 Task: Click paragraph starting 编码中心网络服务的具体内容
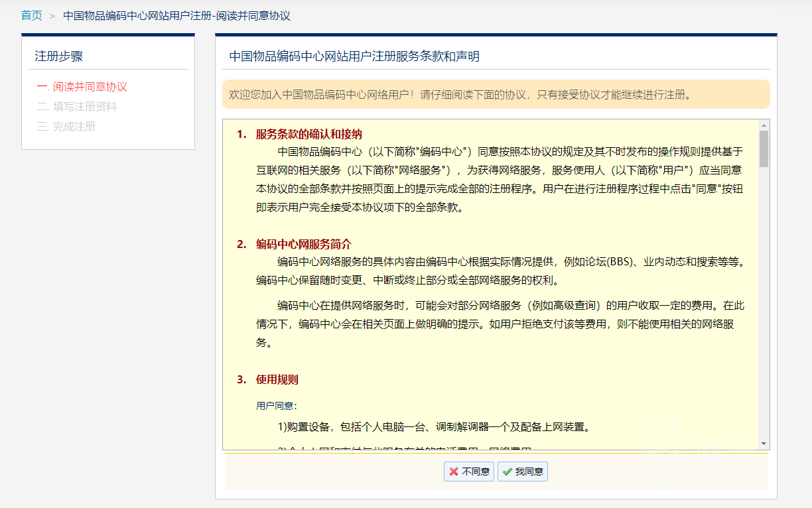[500, 271]
